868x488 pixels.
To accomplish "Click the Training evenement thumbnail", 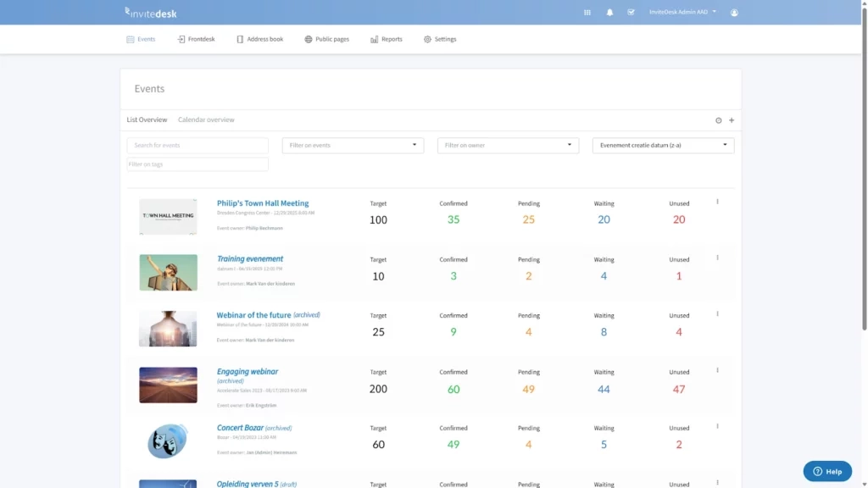I will click(168, 272).
